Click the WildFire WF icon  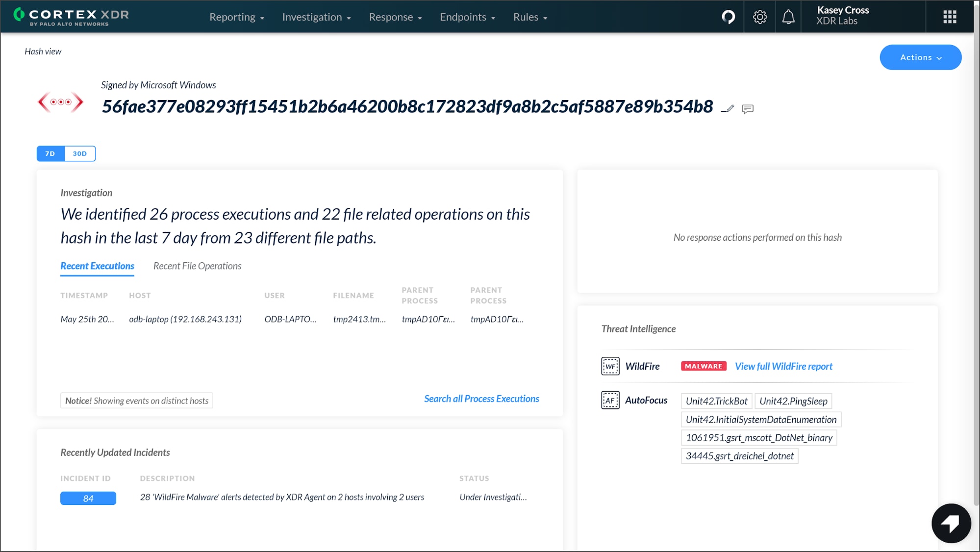click(610, 366)
